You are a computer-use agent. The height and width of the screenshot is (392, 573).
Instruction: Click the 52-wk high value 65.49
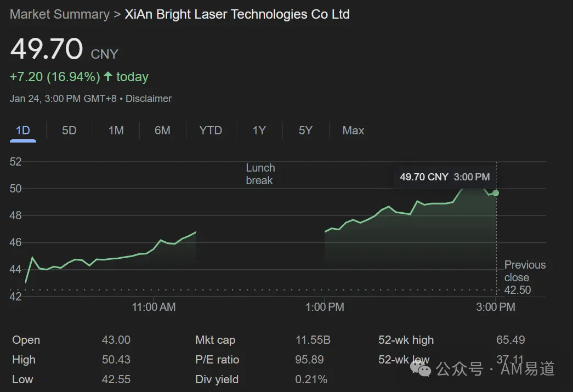510,340
